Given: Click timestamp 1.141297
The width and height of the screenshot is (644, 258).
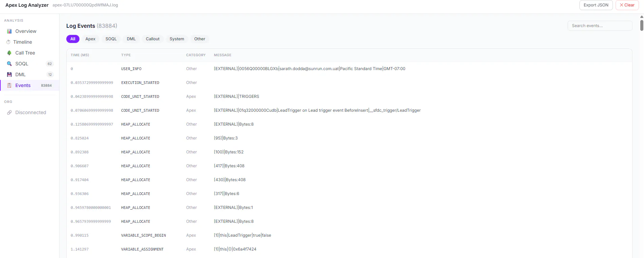Looking at the screenshot, I should (79, 249).
